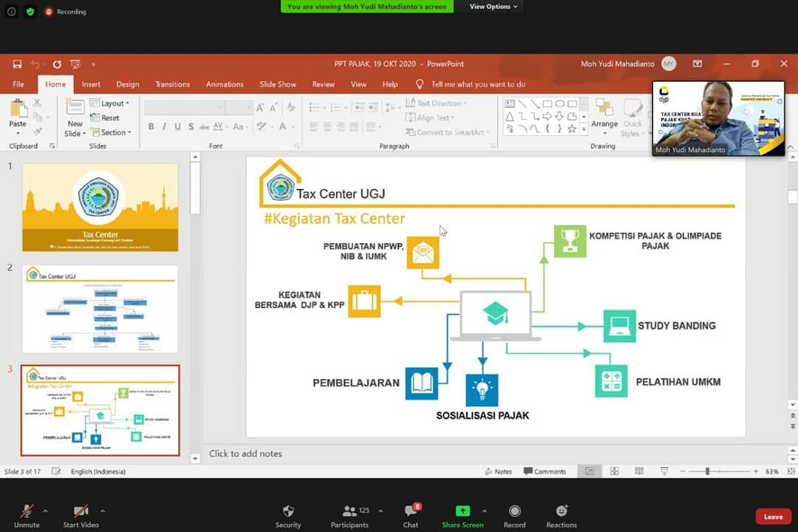This screenshot has width=798, height=532.
Task: Open the Zoom Chat panel
Action: [411, 511]
